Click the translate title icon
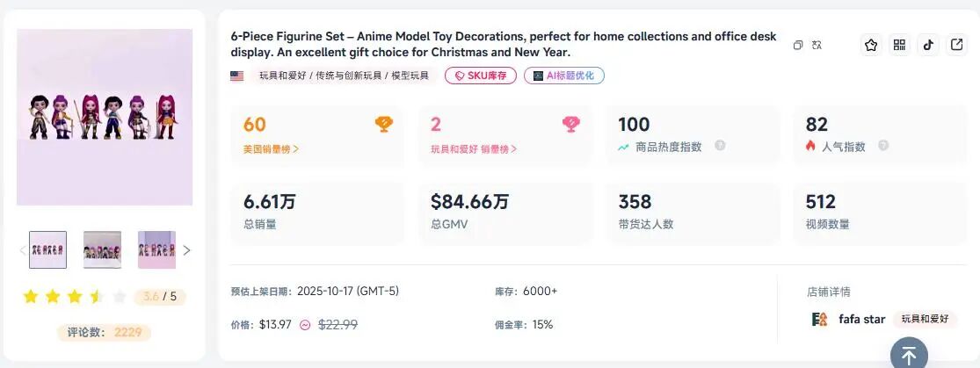The width and height of the screenshot is (980, 368). [x=817, y=45]
